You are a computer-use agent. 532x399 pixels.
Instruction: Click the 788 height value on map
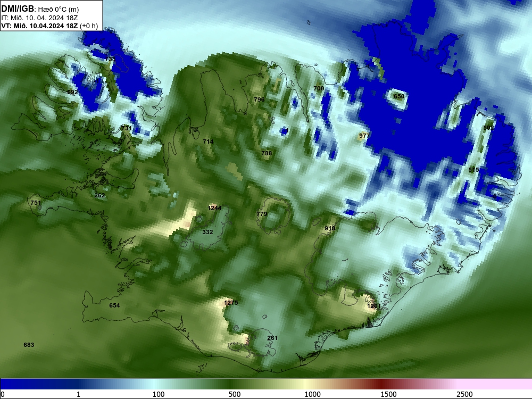[x=267, y=153]
